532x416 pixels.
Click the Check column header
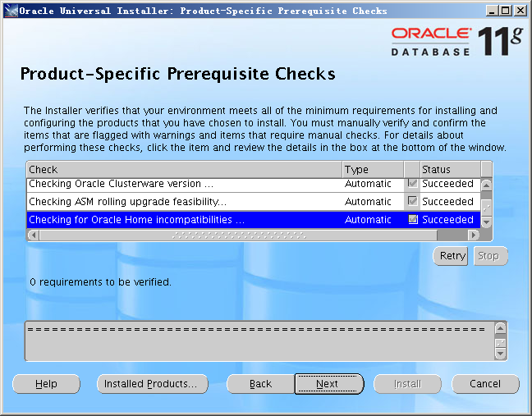[184, 169]
